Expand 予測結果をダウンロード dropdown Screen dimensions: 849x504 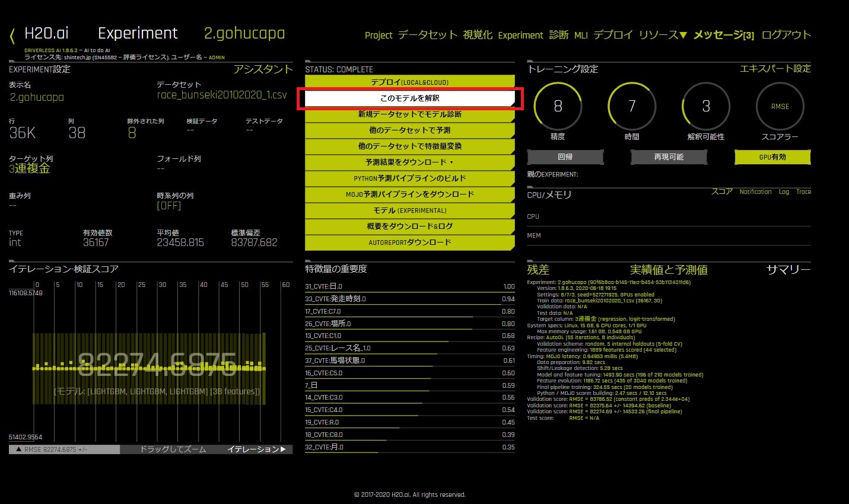pyautogui.click(x=409, y=162)
